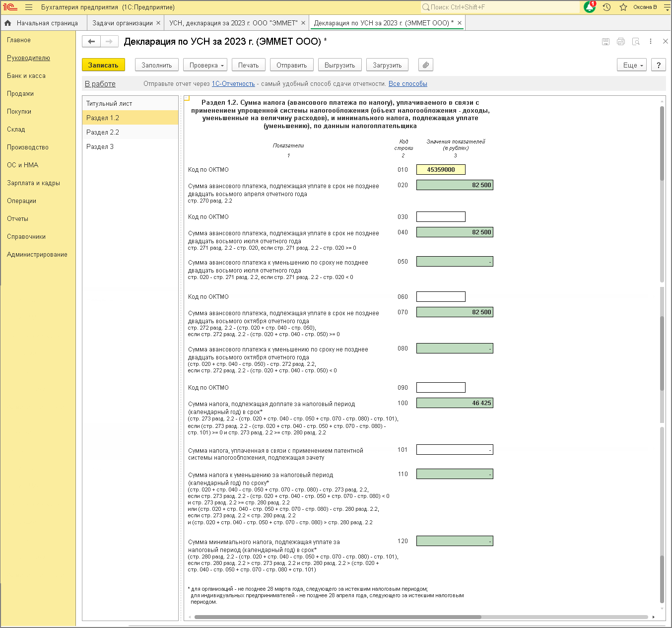Viewport: 672px width, 628px height.
Task: Click the empty ОКТМО field on line 030
Action: click(x=441, y=217)
